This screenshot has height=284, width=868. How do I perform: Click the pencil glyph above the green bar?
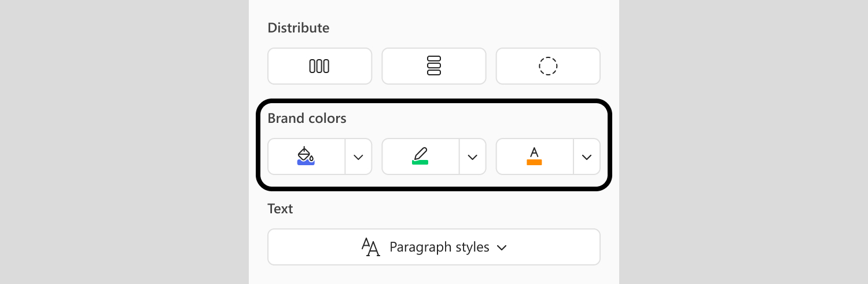421,153
